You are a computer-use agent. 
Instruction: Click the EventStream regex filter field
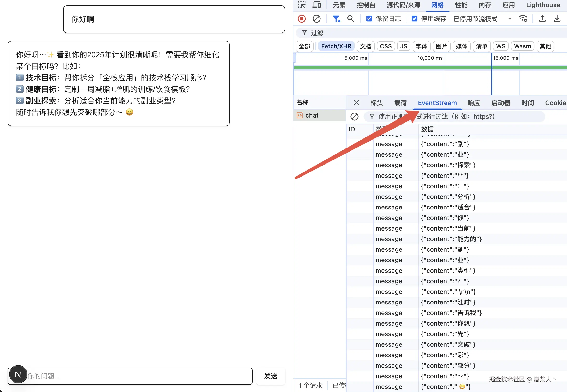[x=457, y=116]
